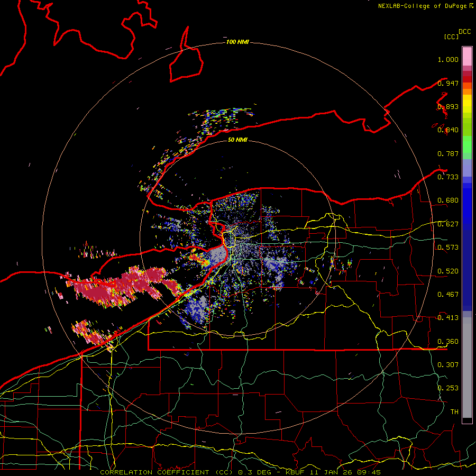The image size is (476, 476).
Task: Click the 0.573 color scale value
Action: 448,248
